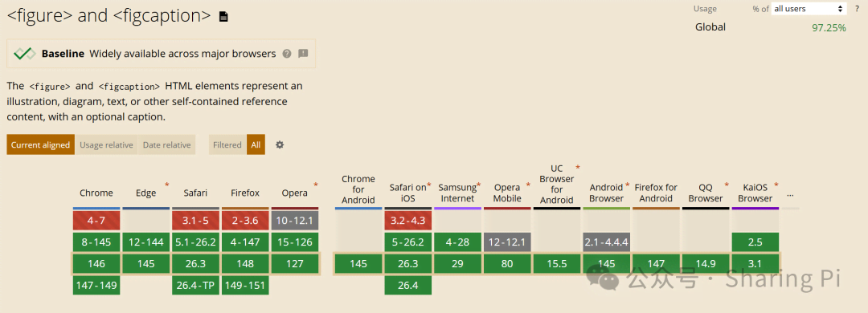The width and height of the screenshot is (868, 313).
Task: Expand Chrome versions 8-145 cell
Action: tap(96, 242)
